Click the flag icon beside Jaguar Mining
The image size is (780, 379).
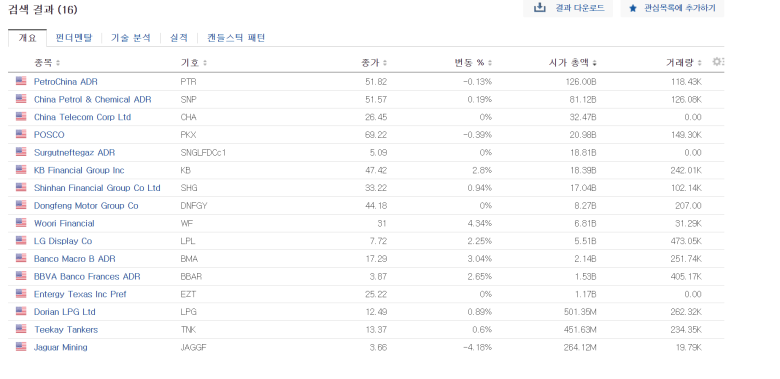click(x=21, y=347)
